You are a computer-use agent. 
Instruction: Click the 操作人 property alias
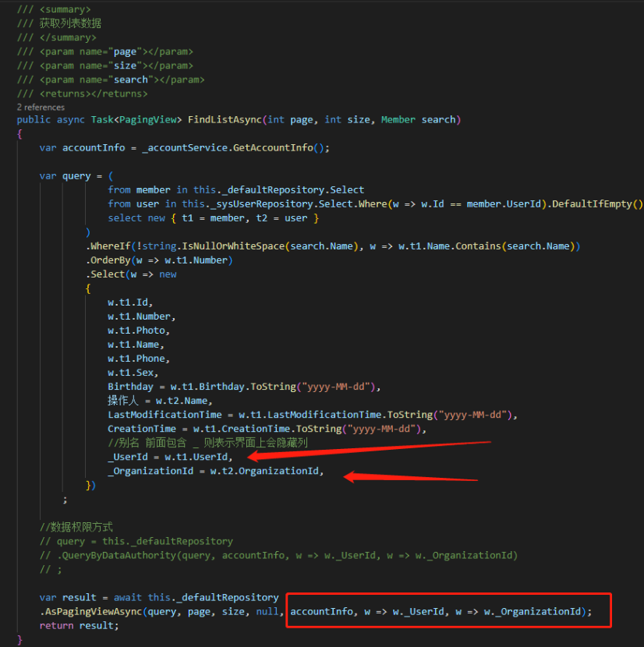125,400
